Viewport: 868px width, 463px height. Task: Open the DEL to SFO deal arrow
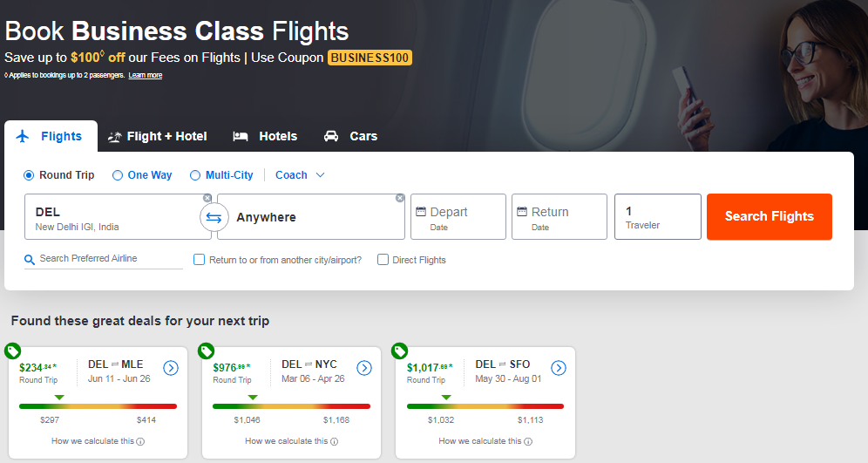pos(558,368)
